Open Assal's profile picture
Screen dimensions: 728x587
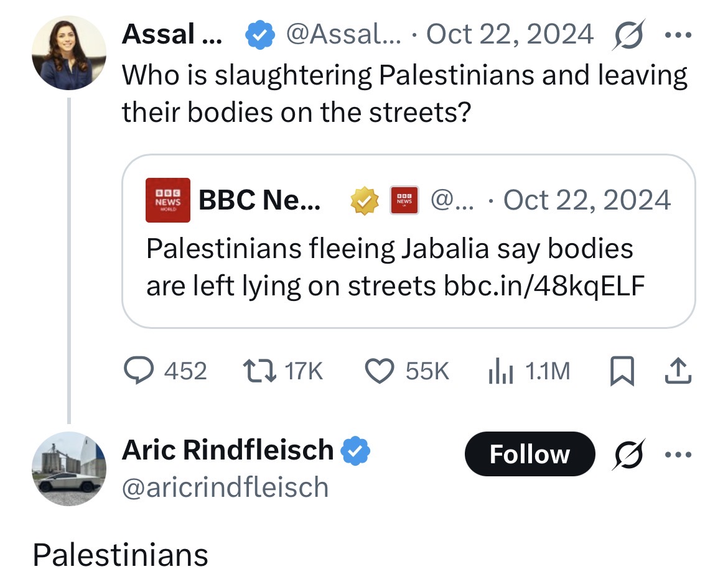tap(68, 52)
